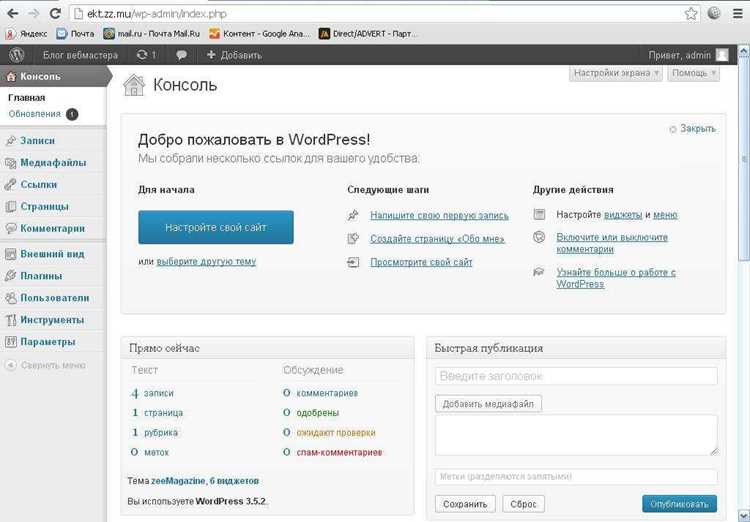
Task: Open the Почта bookmark
Action: pos(75,33)
